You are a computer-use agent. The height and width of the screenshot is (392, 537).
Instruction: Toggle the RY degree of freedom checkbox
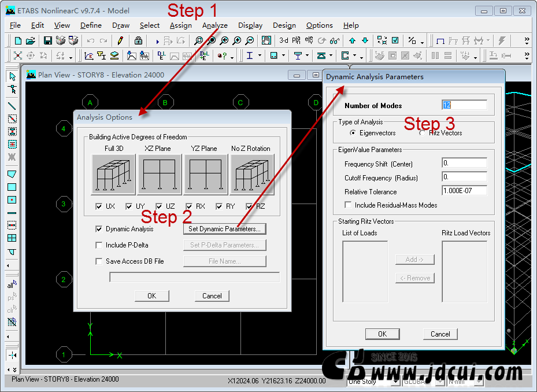pyautogui.click(x=219, y=206)
